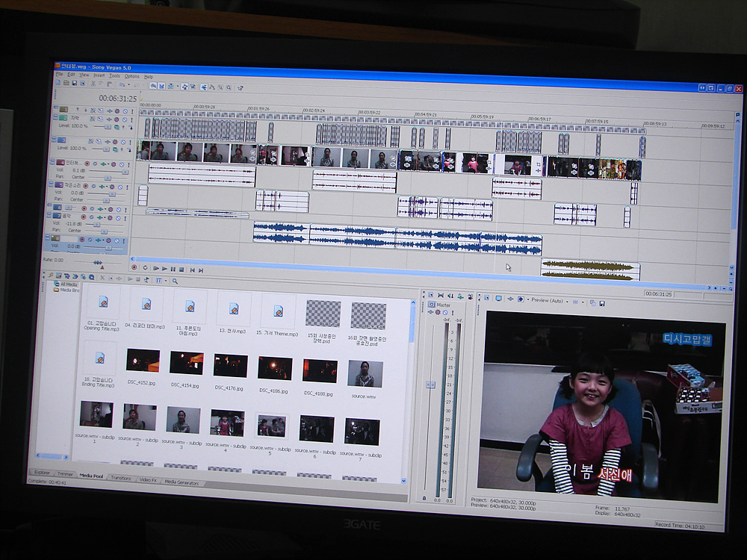Open the View menu

(84, 75)
